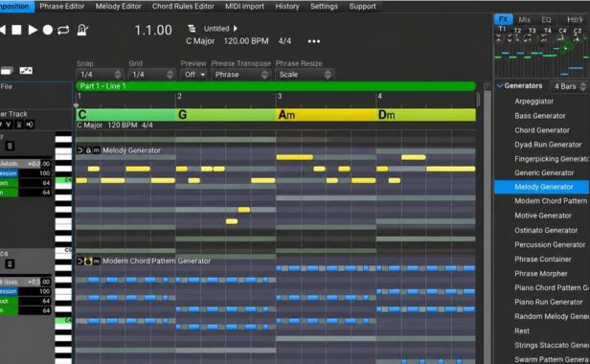Open the MIDI import tab
This screenshot has width=590, height=364.
[244, 7]
